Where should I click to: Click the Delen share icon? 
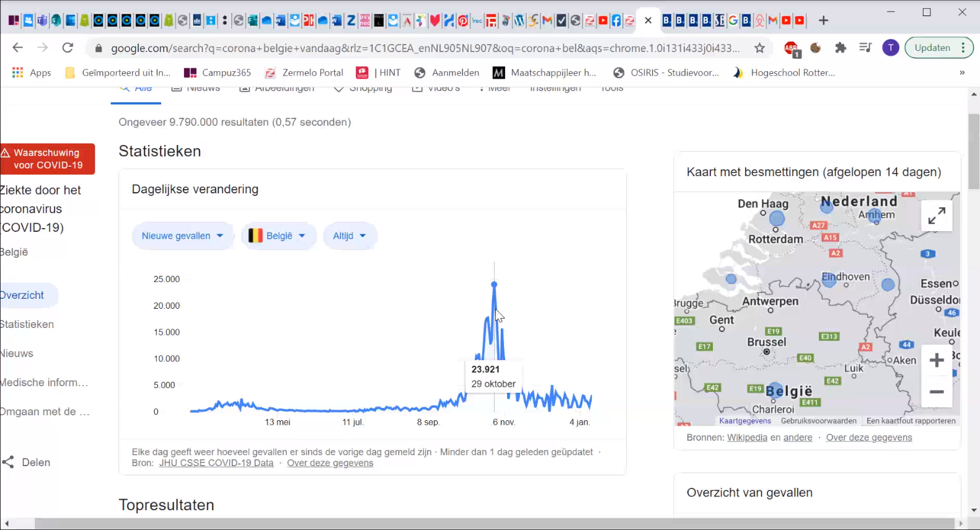click(x=8, y=462)
